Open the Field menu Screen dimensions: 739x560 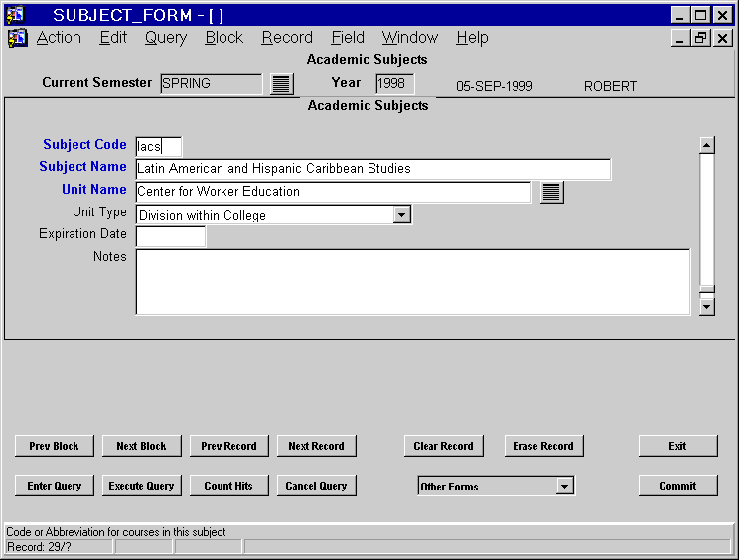pyautogui.click(x=348, y=37)
